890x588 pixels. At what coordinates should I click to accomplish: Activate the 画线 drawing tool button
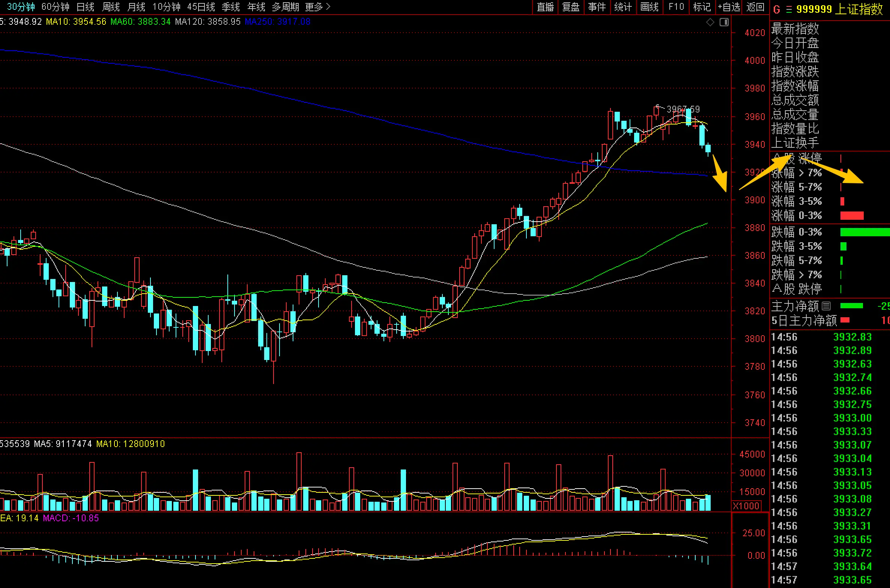click(x=649, y=7)
